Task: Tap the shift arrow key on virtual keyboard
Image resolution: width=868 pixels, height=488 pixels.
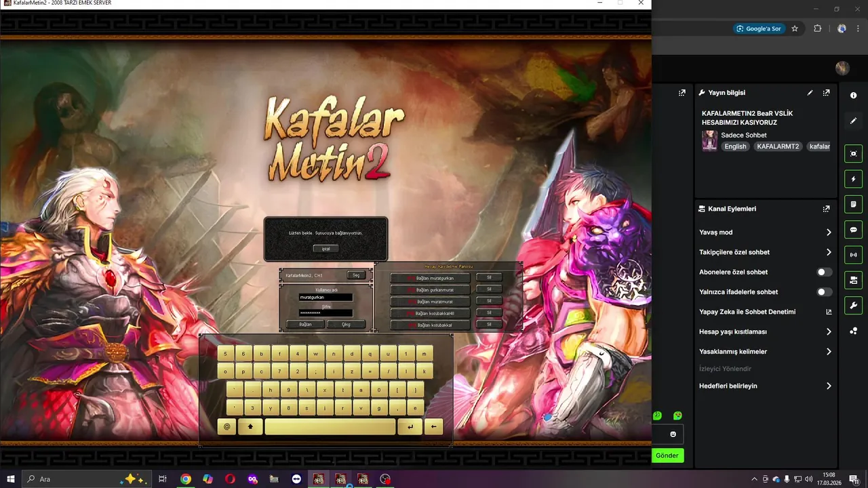Action: tap(250, 427)
